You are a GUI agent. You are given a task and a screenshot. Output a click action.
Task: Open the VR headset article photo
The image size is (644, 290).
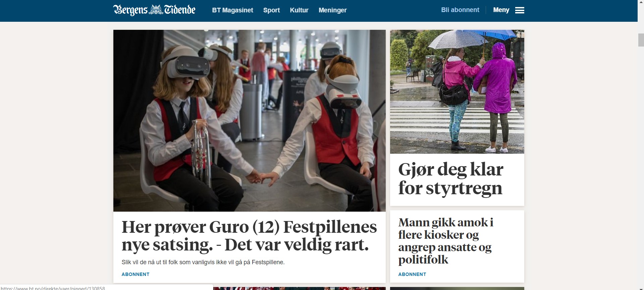coord(250,121)
